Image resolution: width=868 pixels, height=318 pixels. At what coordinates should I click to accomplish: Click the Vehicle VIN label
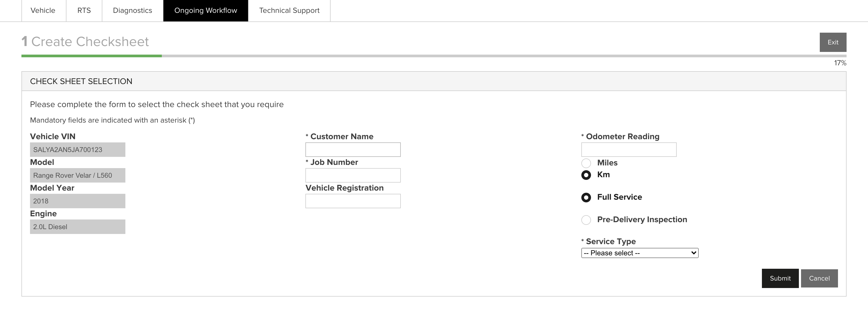53,137
